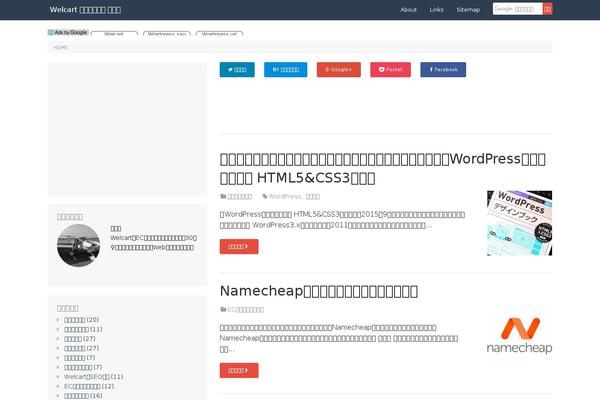The height and width of the screenshot is (400, 600).
Task: Share the page via the Twitter button
Action: click(x=237, y=70)
